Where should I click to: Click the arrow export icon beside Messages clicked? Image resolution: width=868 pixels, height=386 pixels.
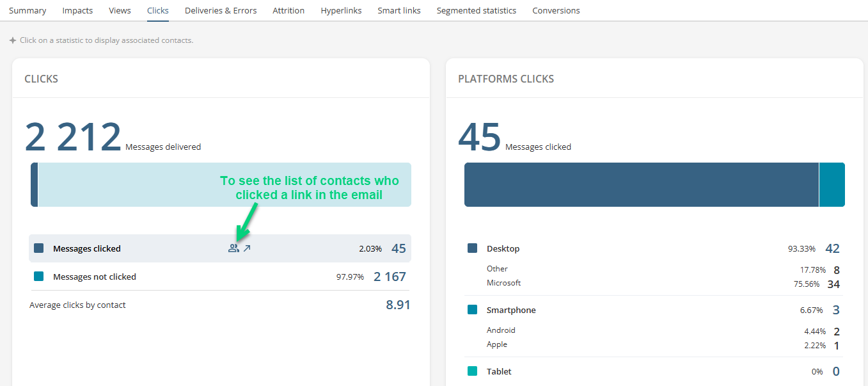coord(247,248)
